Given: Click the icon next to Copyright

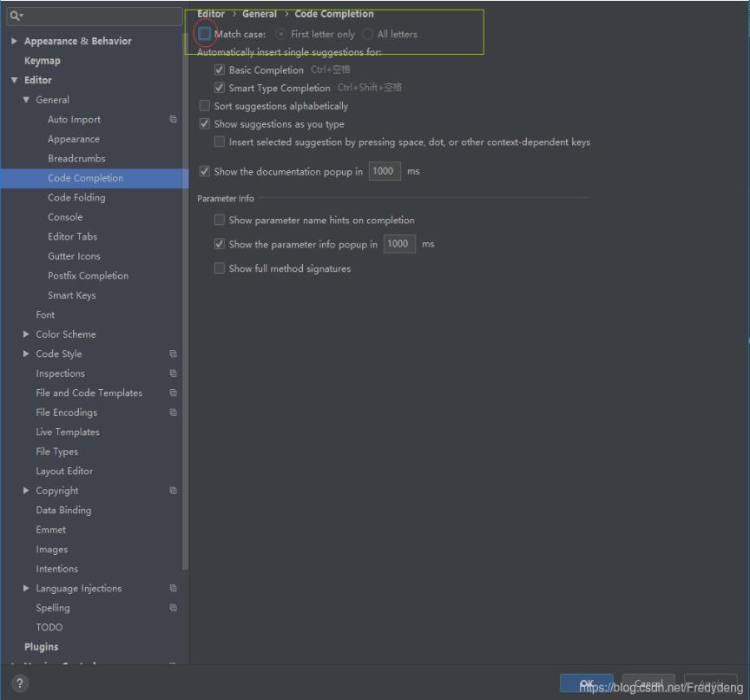Looking at the screenshot, I should coord(173,490).
